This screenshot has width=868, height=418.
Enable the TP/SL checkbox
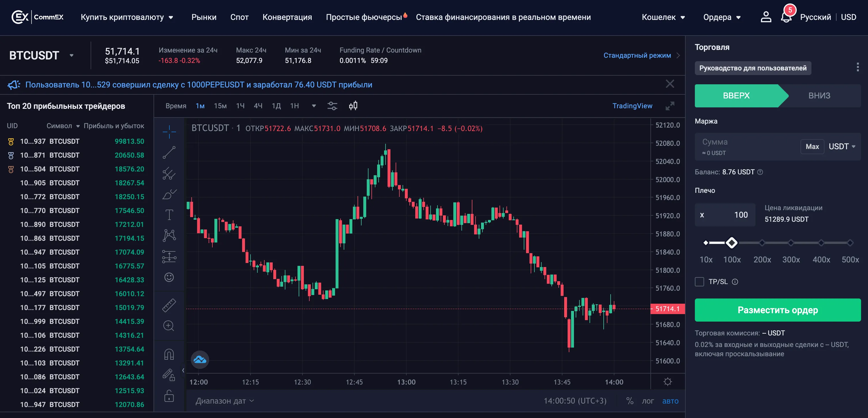click(x=699, y=282)
